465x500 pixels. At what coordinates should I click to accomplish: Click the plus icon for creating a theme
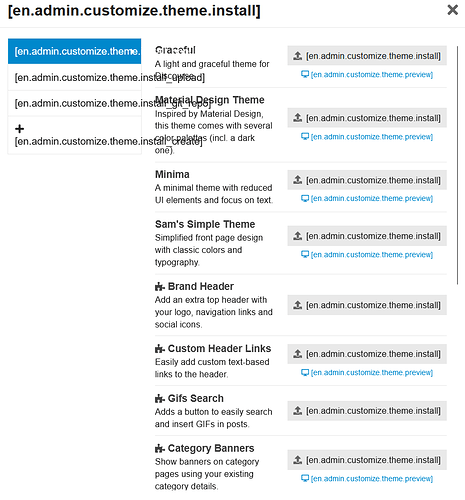(x=19, y=129)
